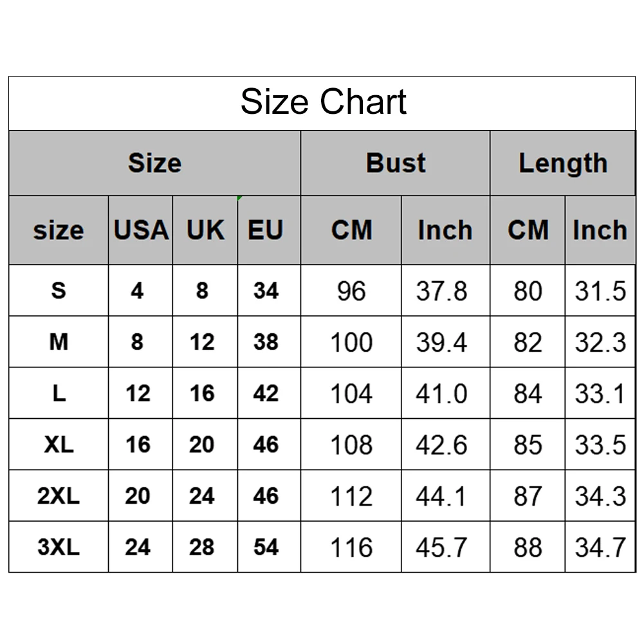Click the S size row label
This screenshot has width=644, height=644.
[59, 291]
